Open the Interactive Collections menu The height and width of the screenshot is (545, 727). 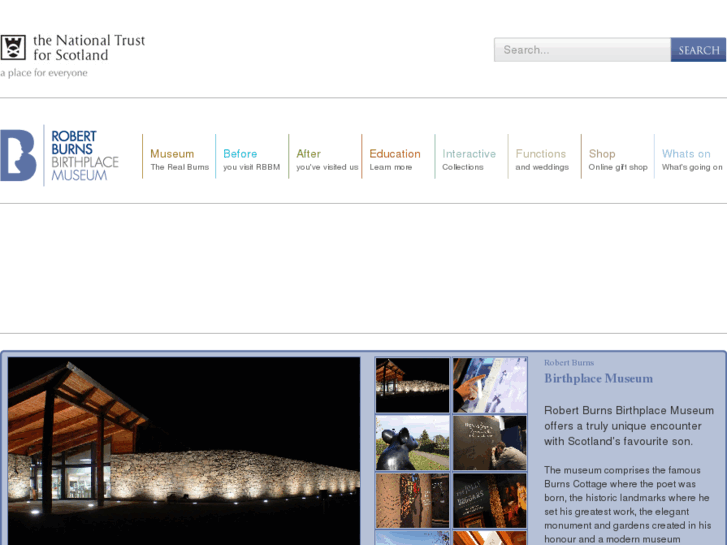pyautogui.click(x=469, y=160)
